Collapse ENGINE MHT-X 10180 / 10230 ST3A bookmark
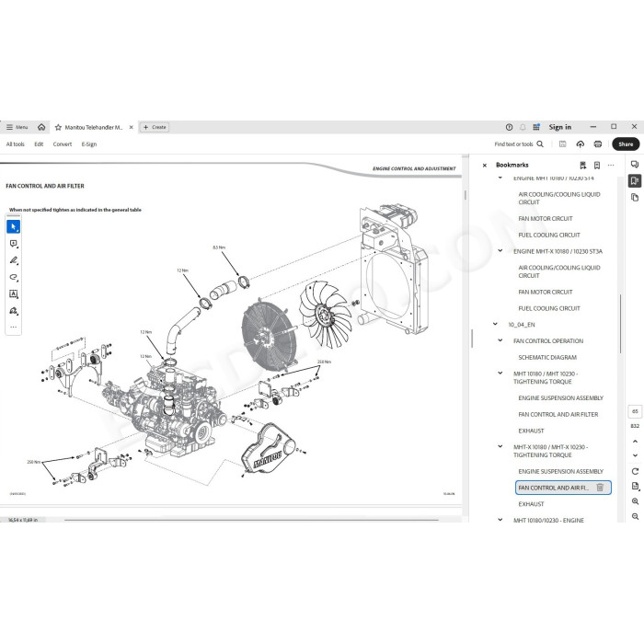The width and height of the screenshot is (644, 644). point(500,250)
